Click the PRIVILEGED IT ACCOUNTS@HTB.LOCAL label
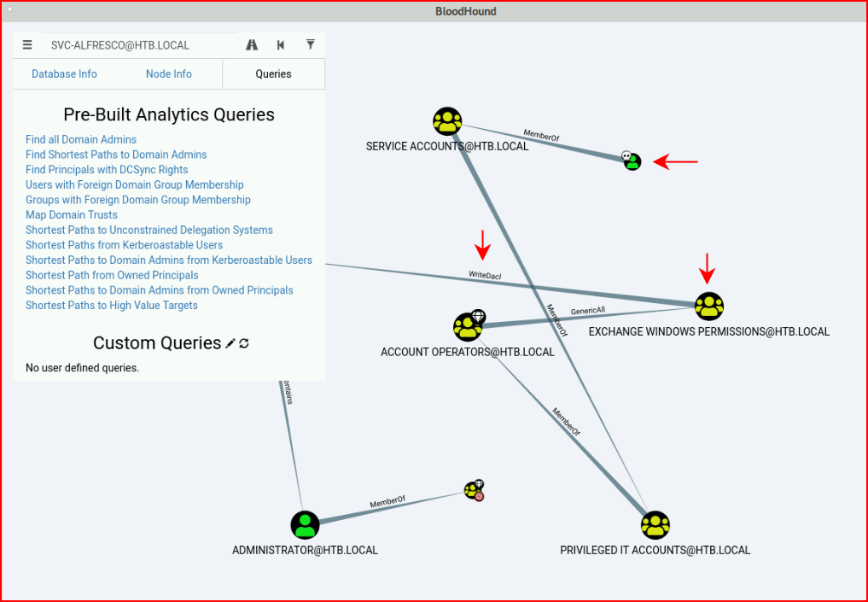Viewport: 868px width, 602px height. click(655, 550)
